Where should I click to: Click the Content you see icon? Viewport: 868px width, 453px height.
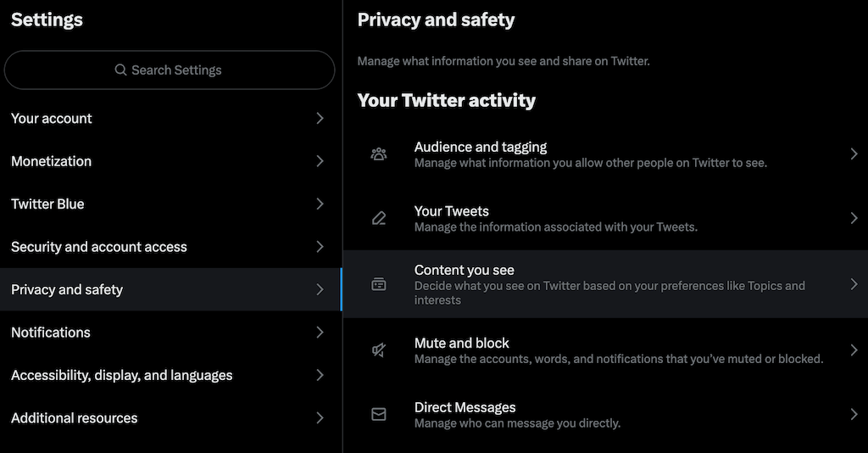pyautogui.click(x=379, y=285)
